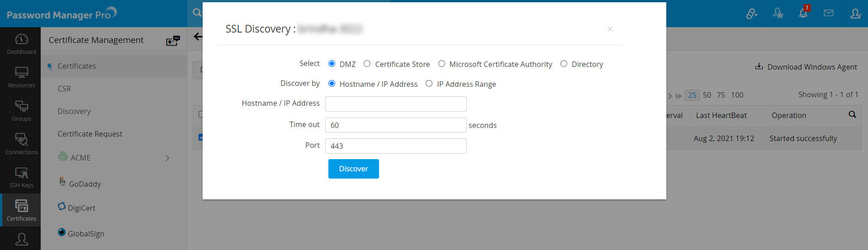The height and width of the screenshot is (250, 868).
Task: Select the Certificate Store radio button
Action: click(x=367, y=64)
